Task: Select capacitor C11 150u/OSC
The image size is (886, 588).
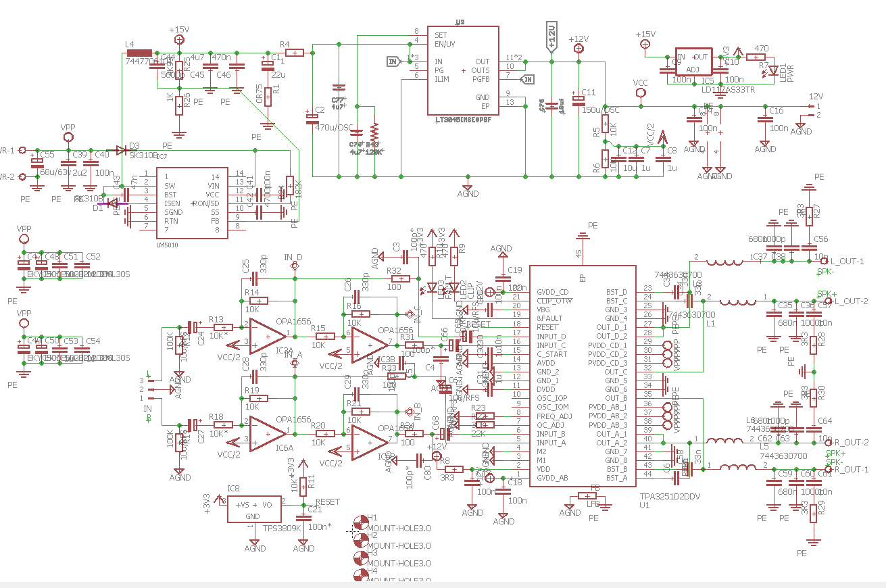Action: click(579, 99)
